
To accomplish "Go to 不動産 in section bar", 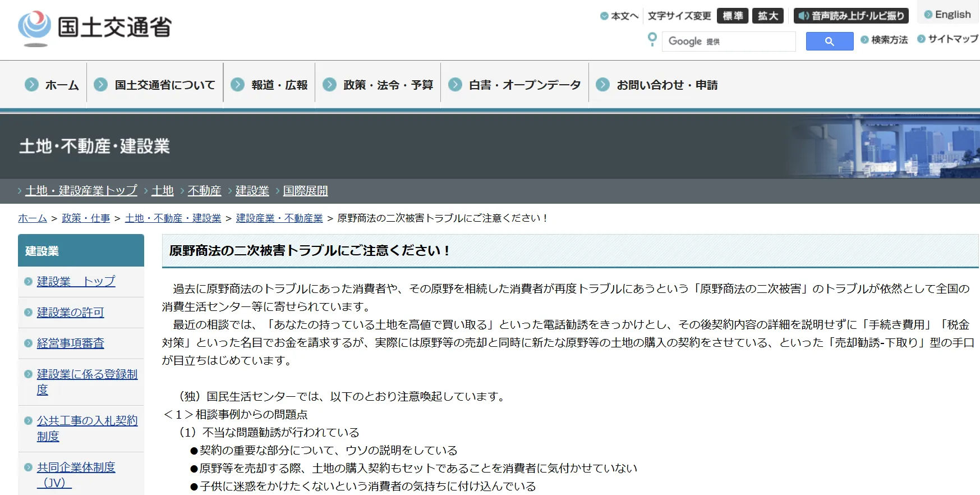I will click(x=205, y=191).
